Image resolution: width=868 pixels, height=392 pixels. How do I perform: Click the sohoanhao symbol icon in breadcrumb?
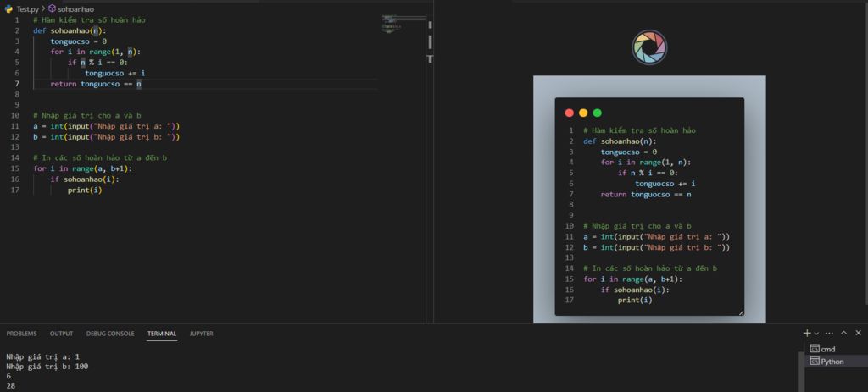point(52,8)
